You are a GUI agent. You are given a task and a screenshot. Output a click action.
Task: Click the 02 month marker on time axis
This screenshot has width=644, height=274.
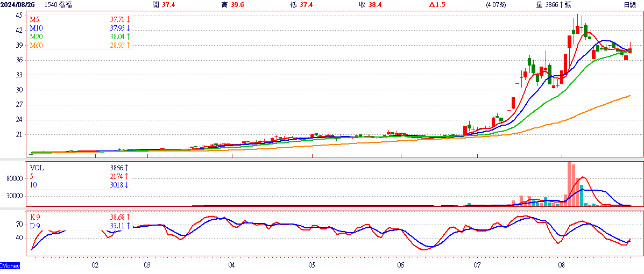coord(95,265)
